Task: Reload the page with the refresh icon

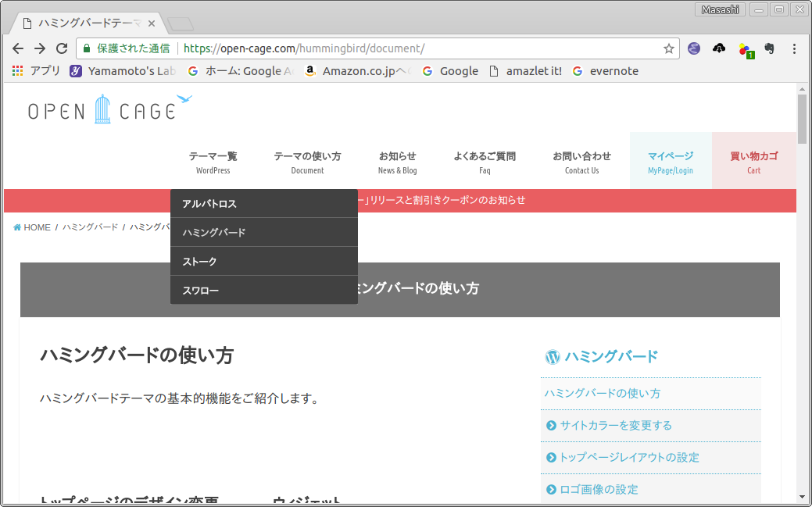Action: (62, 48)
